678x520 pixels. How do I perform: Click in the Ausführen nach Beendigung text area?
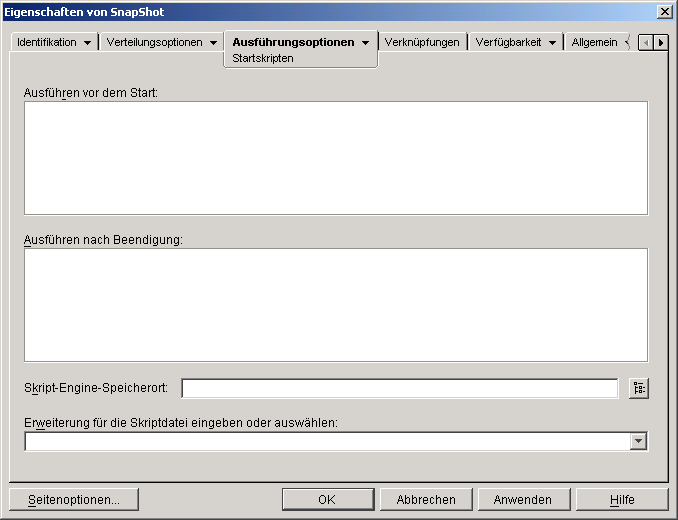(336, 305)
